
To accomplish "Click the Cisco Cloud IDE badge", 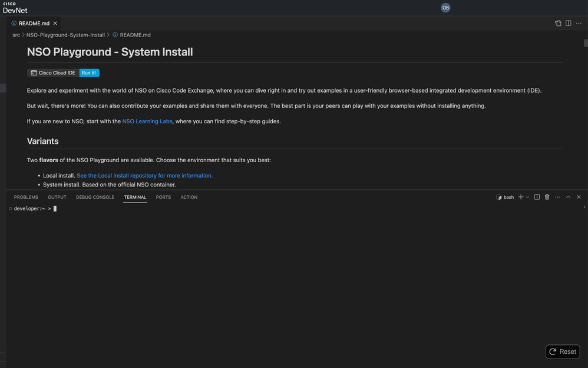I will pyautogui.click(x=53, y=73).
